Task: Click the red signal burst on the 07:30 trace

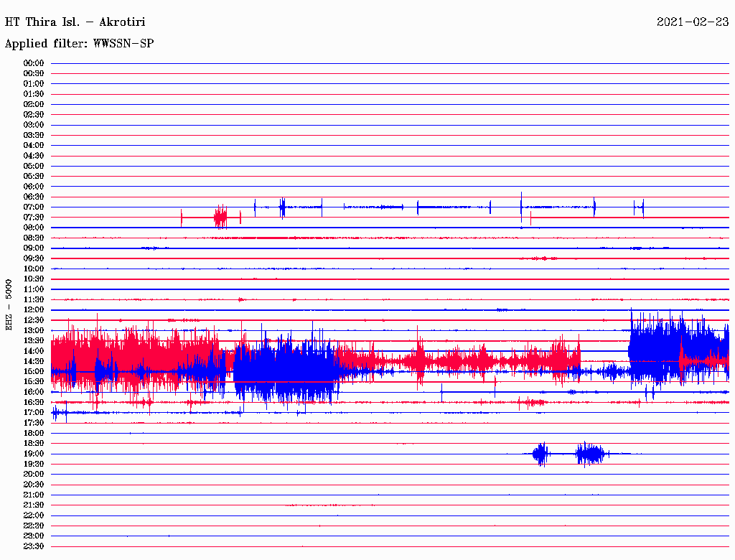Action: pyautogui.click(x=220, y=218)
